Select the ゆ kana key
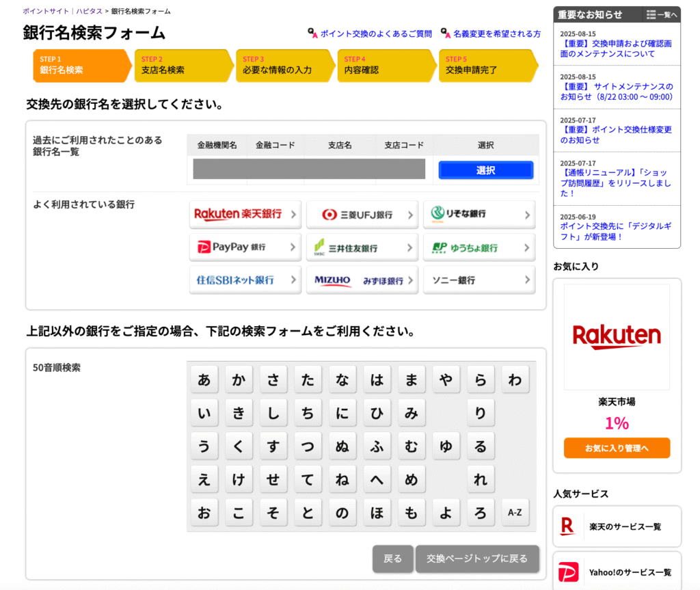Screen dimensions: 700x590 tap(446, 446)
